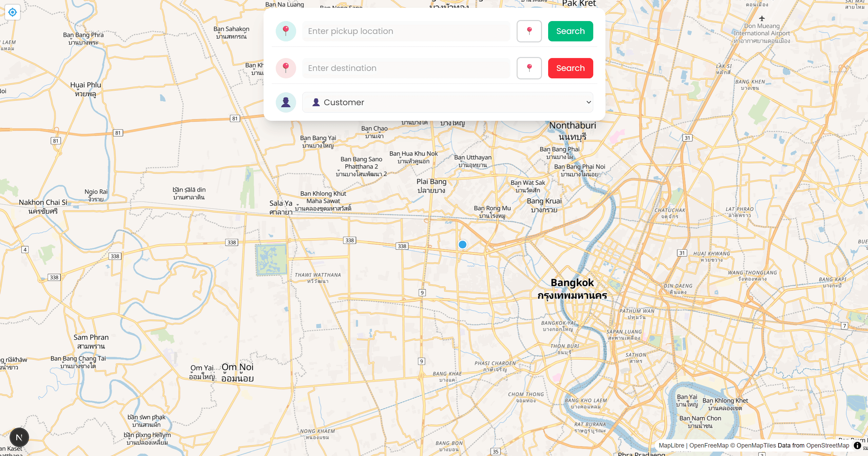Screen dimensions: 868x456
Task: Pick pickup location on map pin button
Action: 529,31
